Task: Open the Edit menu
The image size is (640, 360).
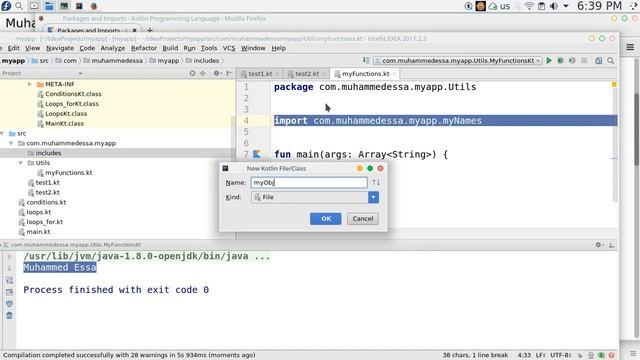Action: coord(13,48)
